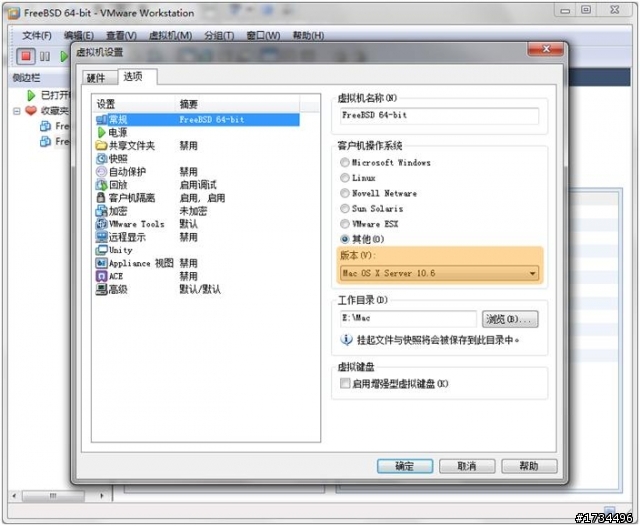The width and height of the screenshot is (640, 526).
Task: Click the 帮助 button in the dialog
Action: coord(529,466)
